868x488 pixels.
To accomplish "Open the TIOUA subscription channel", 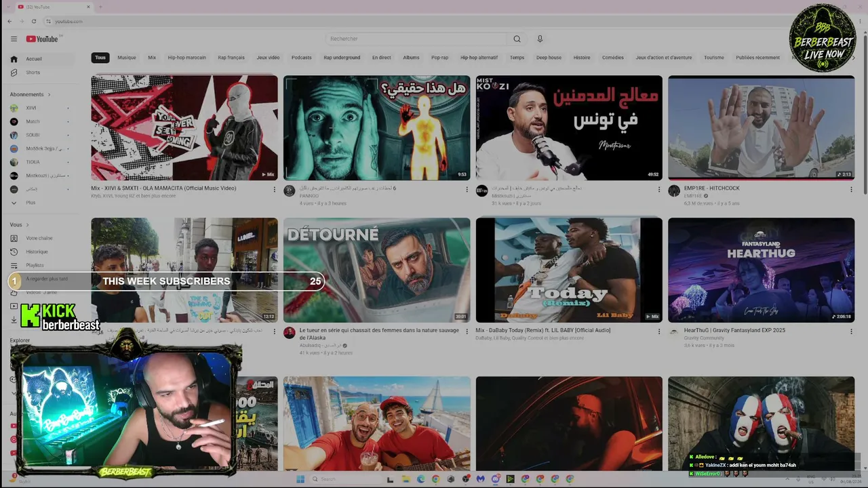I will point(41,162).
